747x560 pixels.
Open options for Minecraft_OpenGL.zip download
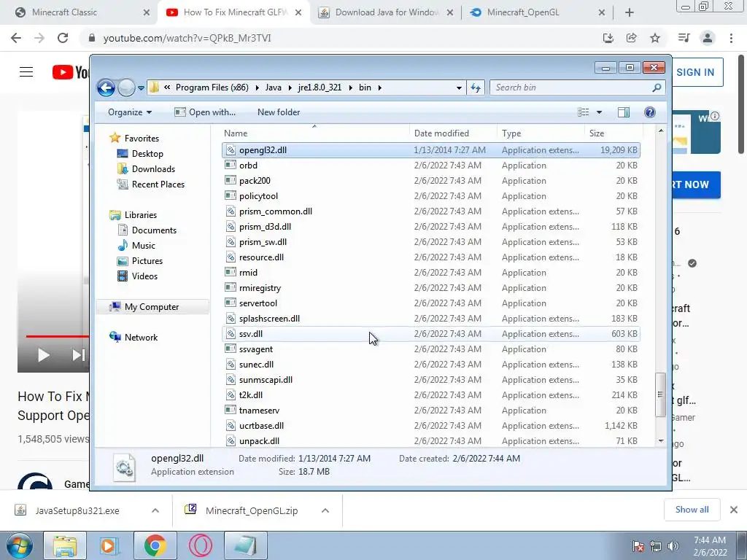point(325,510)
